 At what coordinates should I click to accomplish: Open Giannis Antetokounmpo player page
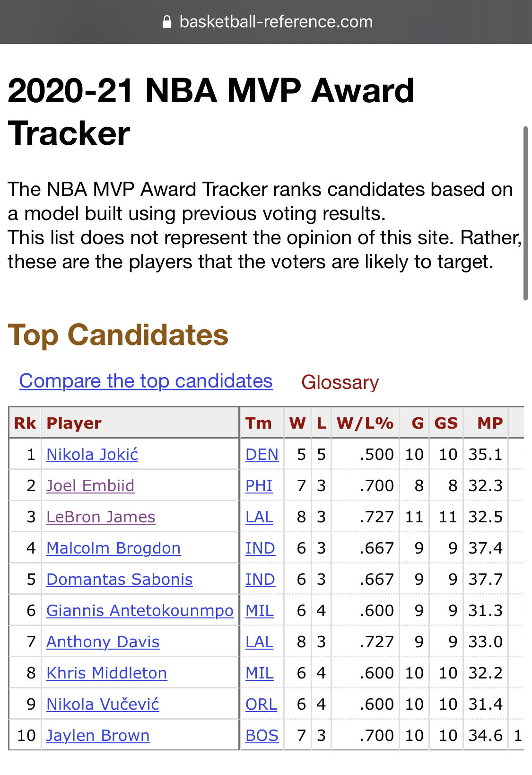[140, 610]
